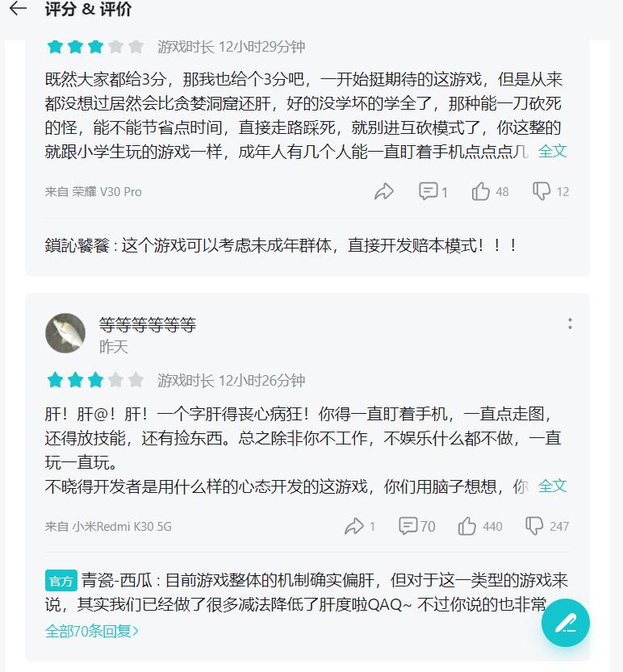Click the 评分 & 评价 page title

click(x=88, y=9)
